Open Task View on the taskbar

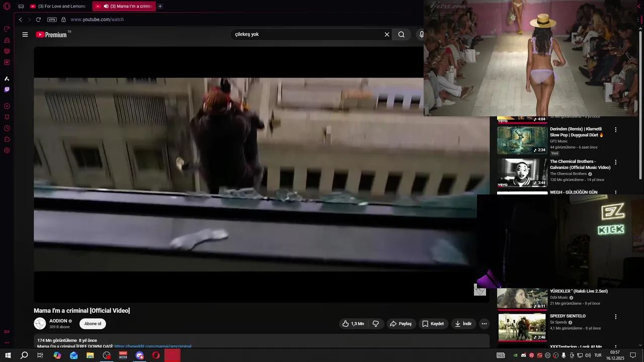40,355
